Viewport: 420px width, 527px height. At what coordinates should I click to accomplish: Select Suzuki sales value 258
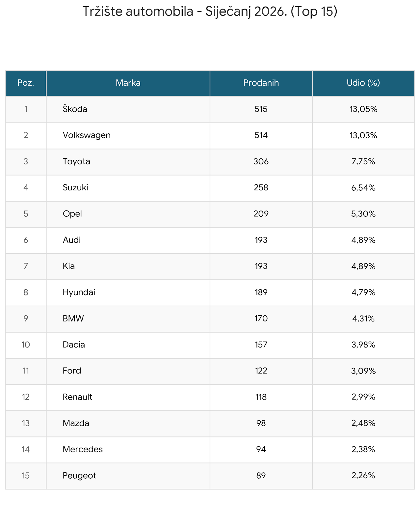pos(261,188)
